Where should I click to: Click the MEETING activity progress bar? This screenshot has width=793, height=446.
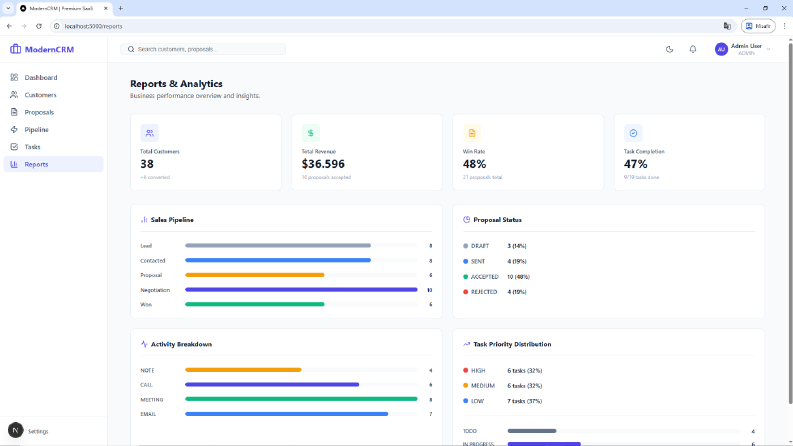[301, 399]
